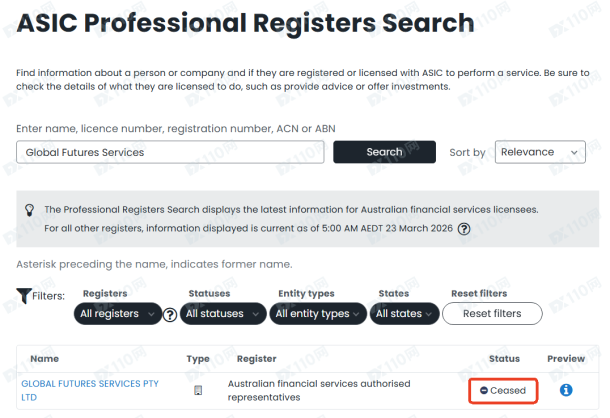Screen dimensions: 610x418
Task: Click the 'Asterisk preceding the name' note
Action: (x=154, y=264)
